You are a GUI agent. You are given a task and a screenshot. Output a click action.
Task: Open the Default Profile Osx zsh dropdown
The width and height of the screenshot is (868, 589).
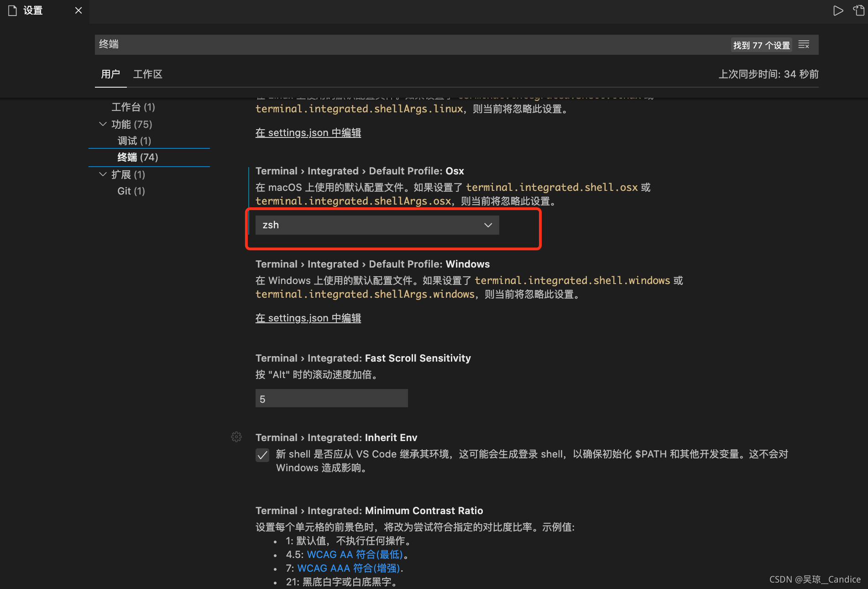tap(377, 225)
